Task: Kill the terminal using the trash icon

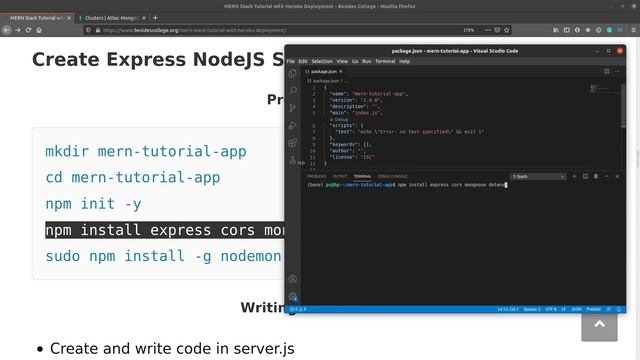Action: pyautogui.click(x=596, y=176)
